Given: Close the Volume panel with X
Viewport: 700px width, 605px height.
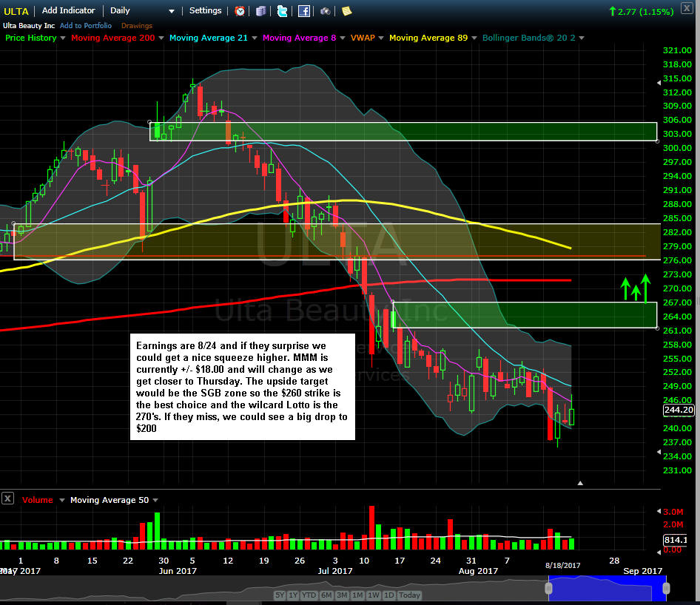Looking at the screenshot, I should coord(7,499).
